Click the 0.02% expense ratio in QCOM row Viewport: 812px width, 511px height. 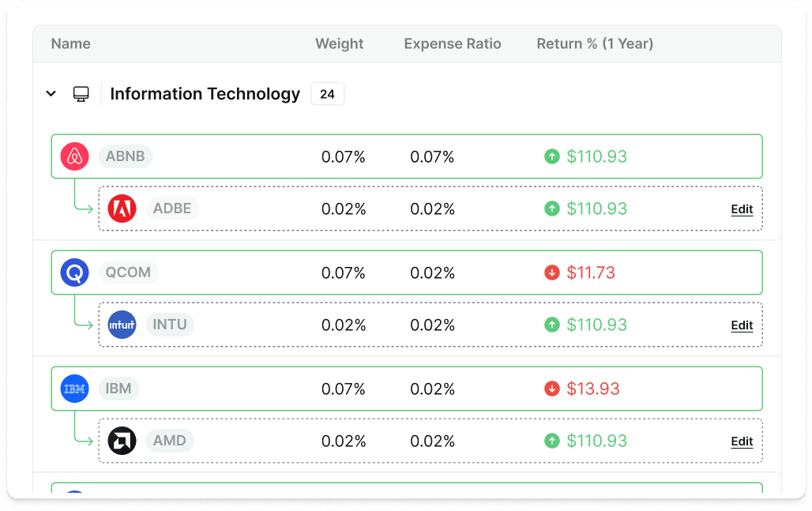[432, 272]
